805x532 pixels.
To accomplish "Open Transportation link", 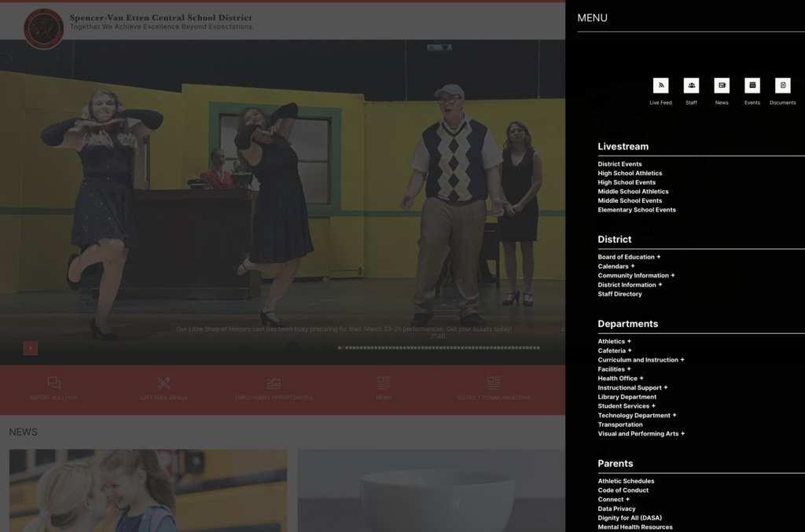I will click(620, 425).
